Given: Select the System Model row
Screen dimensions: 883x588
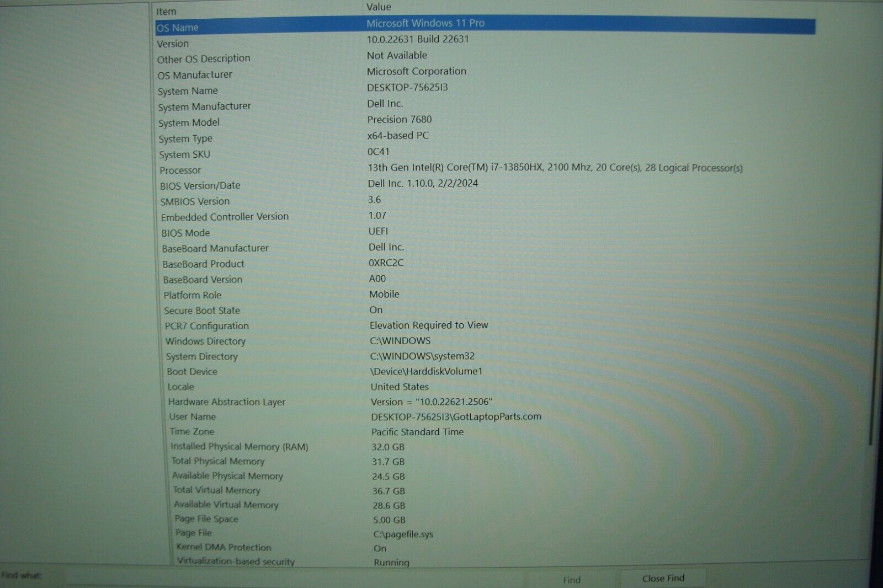Looking at the screenshot, I should [189, 122].
